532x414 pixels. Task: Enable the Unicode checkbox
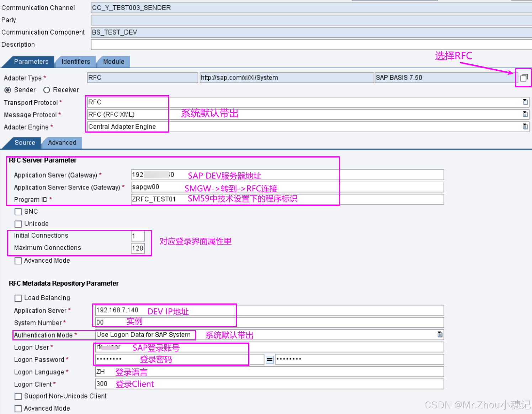click(x=18, y=224)
